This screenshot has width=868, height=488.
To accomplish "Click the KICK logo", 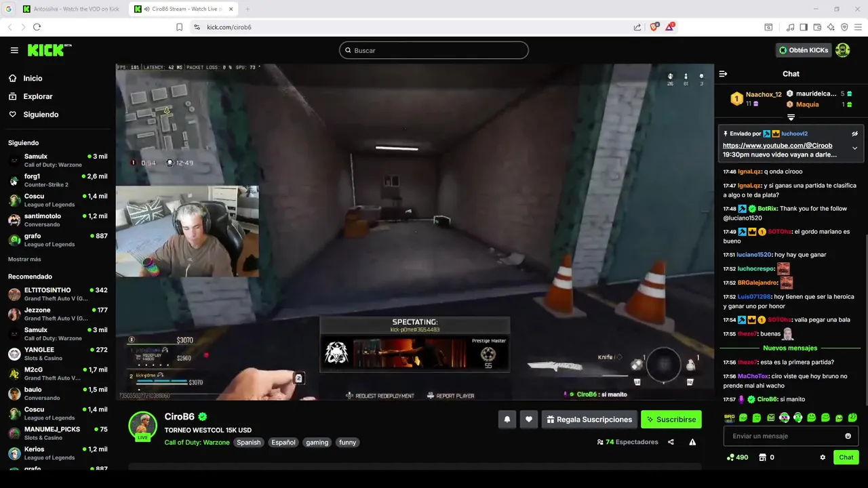I will tap(49, 49).
